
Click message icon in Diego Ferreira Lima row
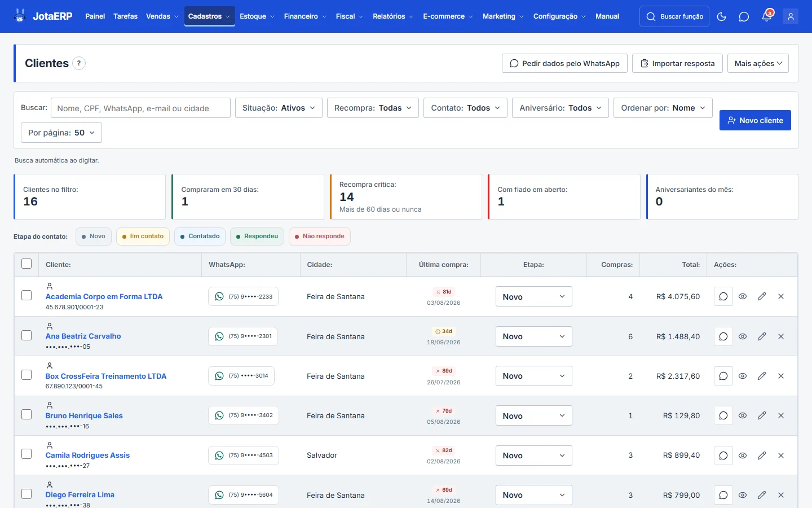[x=723, y=495]
